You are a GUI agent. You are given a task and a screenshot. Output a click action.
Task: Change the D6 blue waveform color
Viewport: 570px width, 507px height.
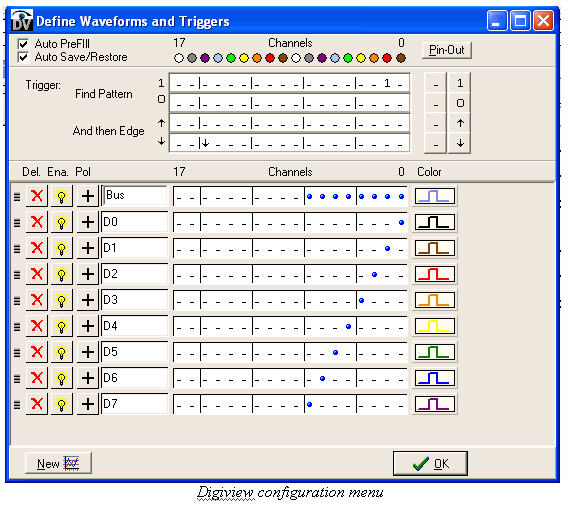[x=435, y=378]
